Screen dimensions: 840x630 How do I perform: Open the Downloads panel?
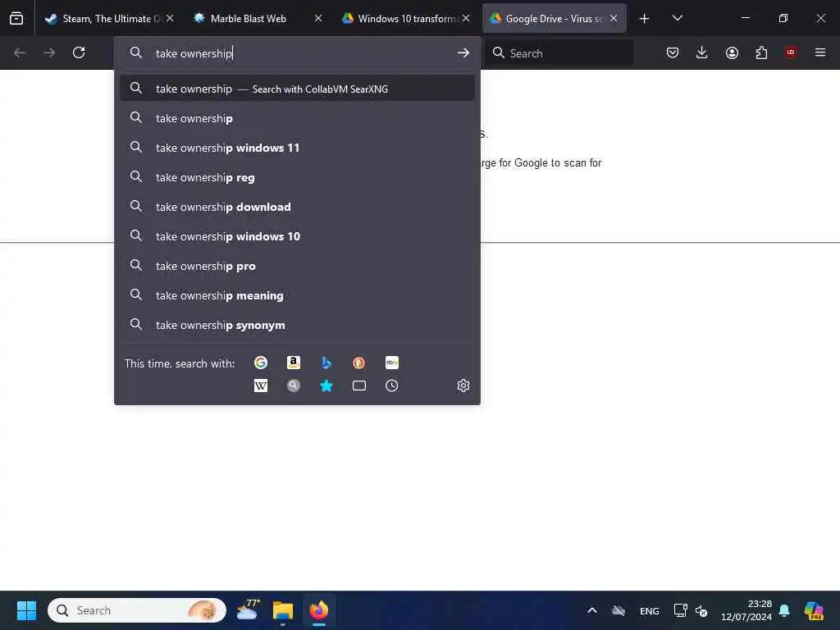[x=702, y=52]
